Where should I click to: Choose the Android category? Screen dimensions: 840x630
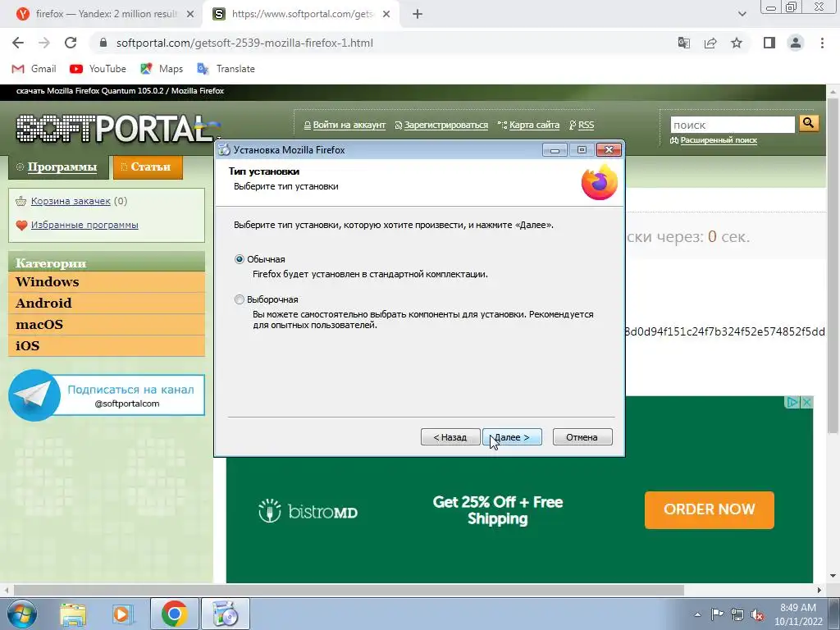point(107,304)
